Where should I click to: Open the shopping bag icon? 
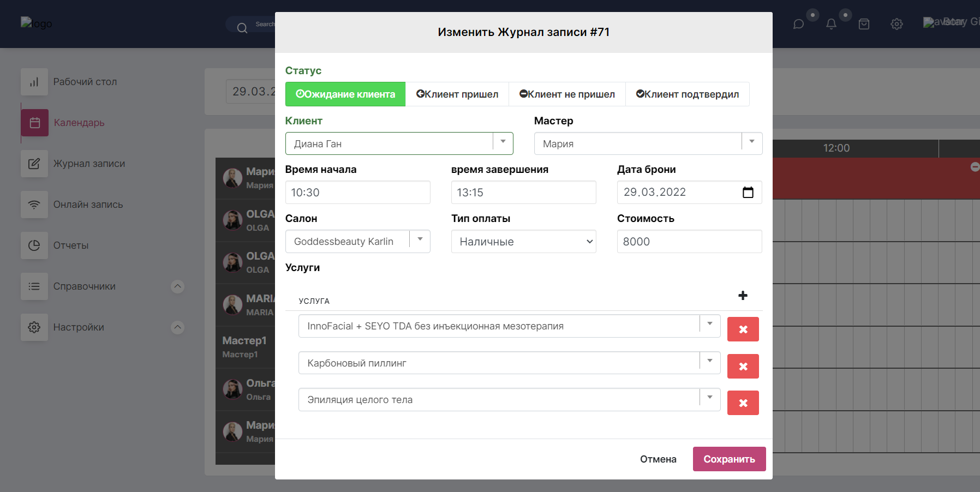[x=864, y=24]
